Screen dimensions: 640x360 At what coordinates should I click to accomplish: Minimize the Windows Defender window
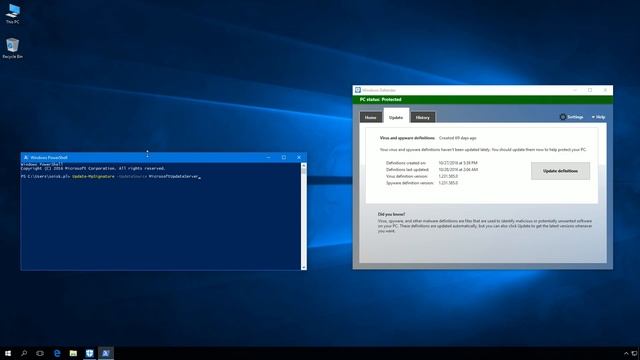tap(575, 90)
